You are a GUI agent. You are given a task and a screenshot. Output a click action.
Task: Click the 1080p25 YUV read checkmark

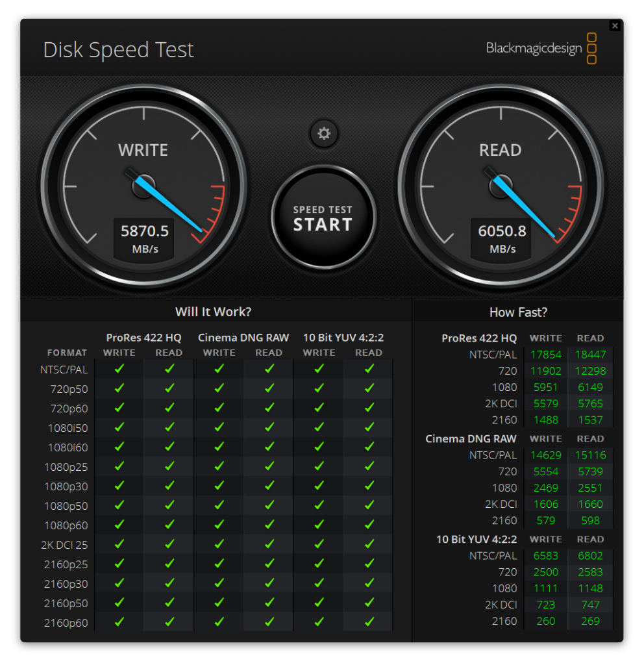pos(369,466)
